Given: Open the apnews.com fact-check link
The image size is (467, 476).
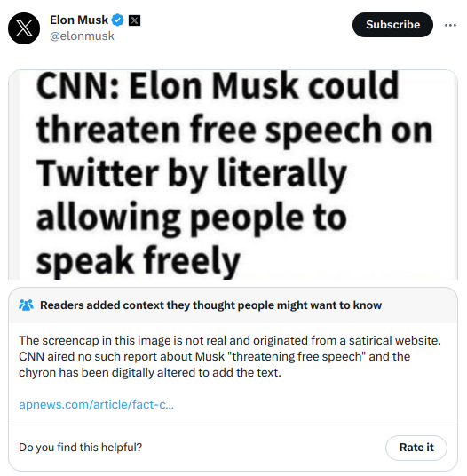Looking at the screenshot, I should click(x=96, y=404).
